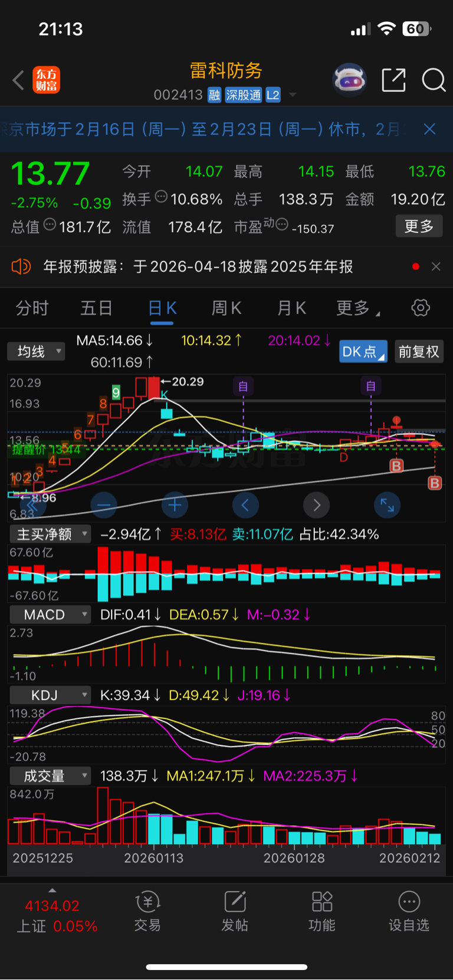Move chart left with chevron button
Viewport: 453px width, 980px height.
click(245, 505)
